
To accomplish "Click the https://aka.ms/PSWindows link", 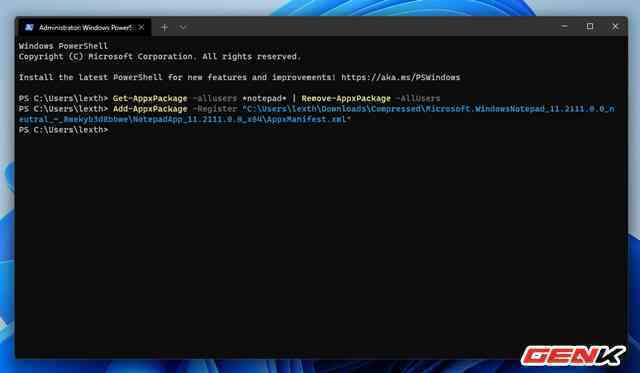I will click(x=400, y=77).
